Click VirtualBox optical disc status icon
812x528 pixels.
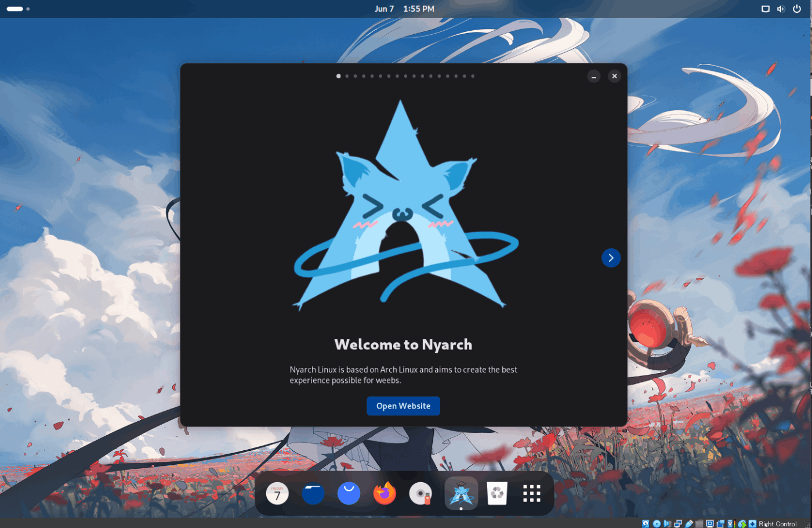pos(657,523)
